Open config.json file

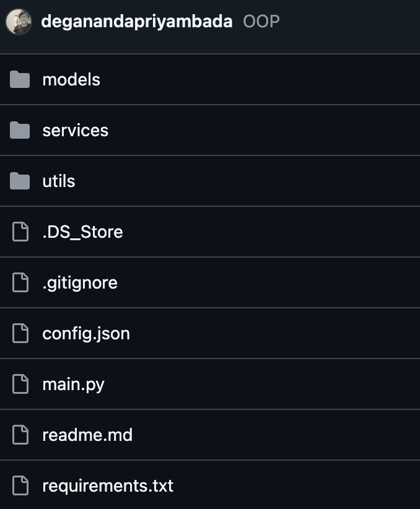[86, 333]
